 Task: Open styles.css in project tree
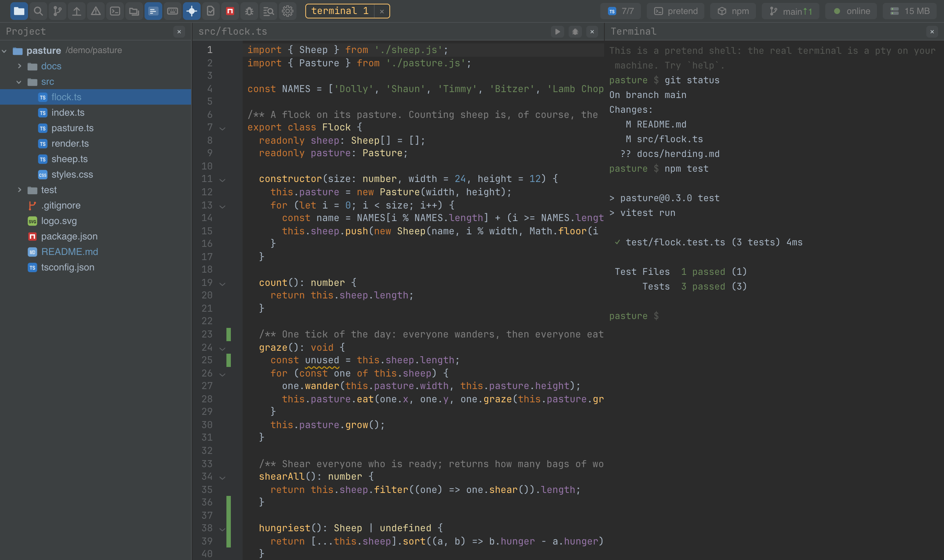click(96, 174)
